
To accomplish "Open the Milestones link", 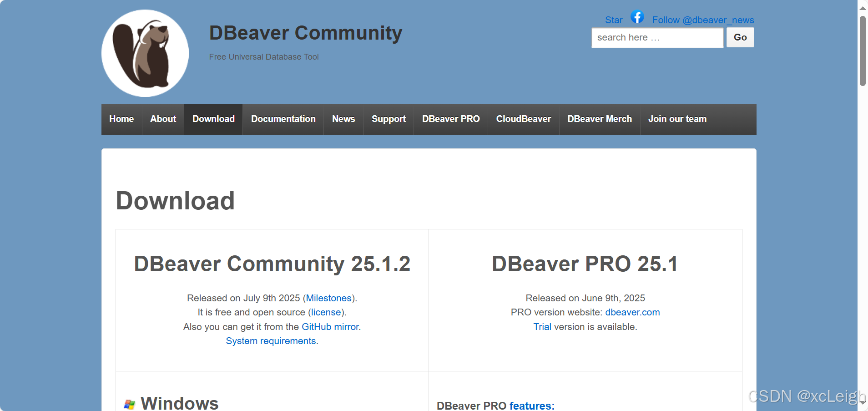I will coord(328,298).
